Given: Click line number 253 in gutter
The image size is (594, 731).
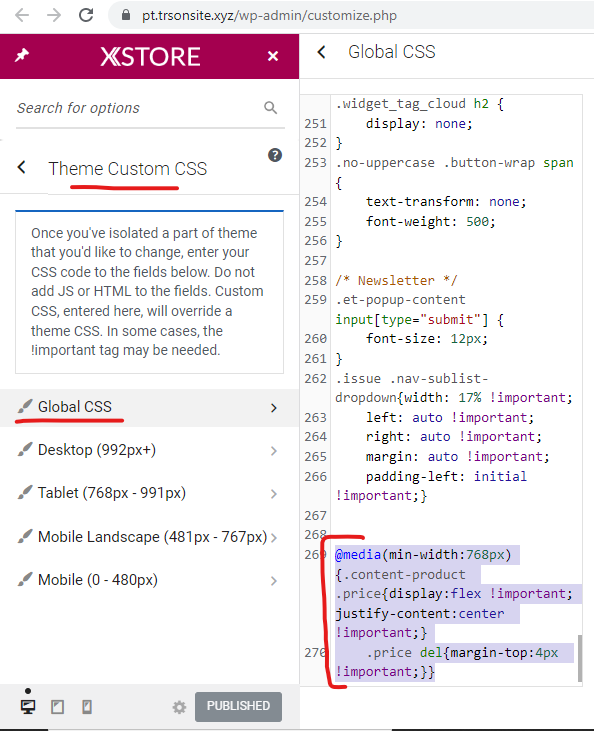Looking at the screenshot, I should click(316, 163).
